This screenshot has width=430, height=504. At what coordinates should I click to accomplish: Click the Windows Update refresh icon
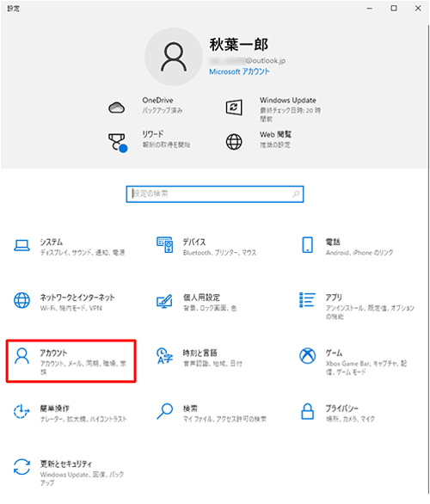point(234,107)
